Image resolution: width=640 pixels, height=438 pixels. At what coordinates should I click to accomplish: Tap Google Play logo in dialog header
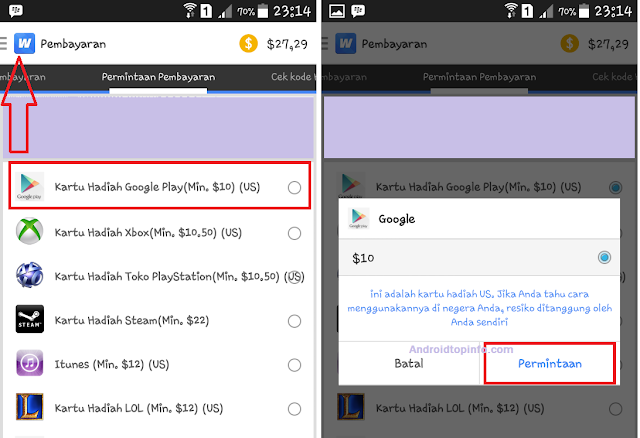[359, 218]
